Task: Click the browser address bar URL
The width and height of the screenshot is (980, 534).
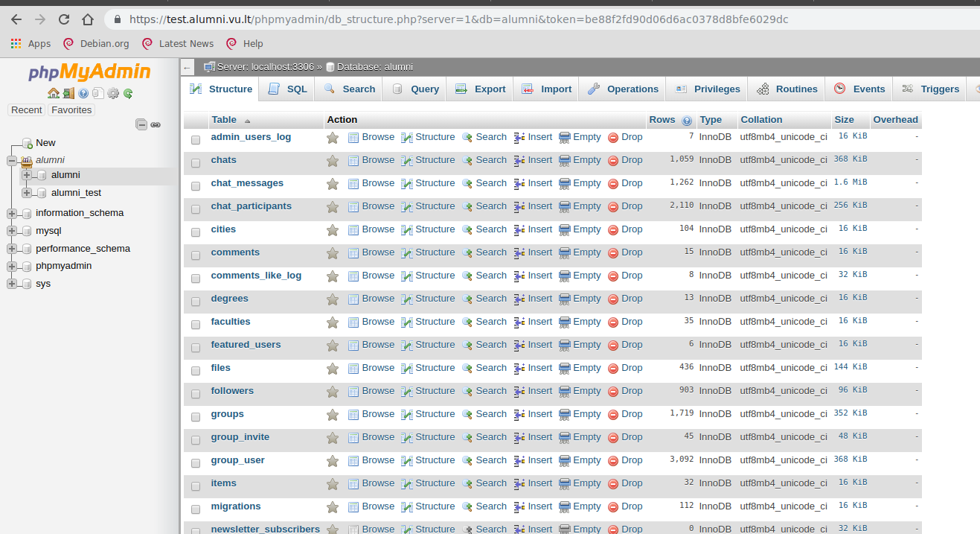Action: (x=458, y=19)
